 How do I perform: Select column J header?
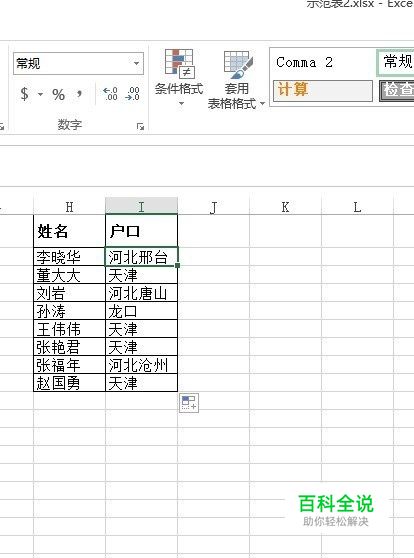214,206
